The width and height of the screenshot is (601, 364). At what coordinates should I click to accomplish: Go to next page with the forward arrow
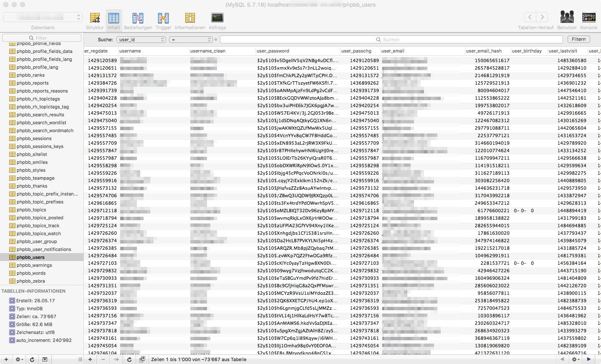click(x=589, y=359)
